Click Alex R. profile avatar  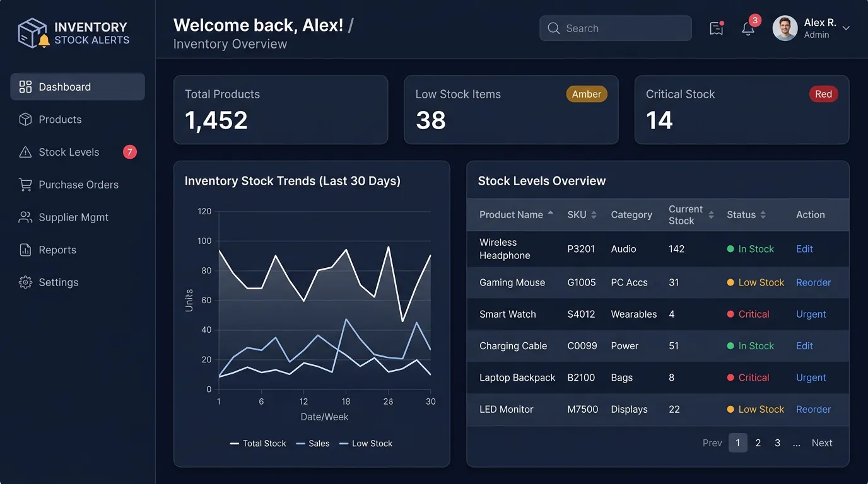(x=785, y=28)
